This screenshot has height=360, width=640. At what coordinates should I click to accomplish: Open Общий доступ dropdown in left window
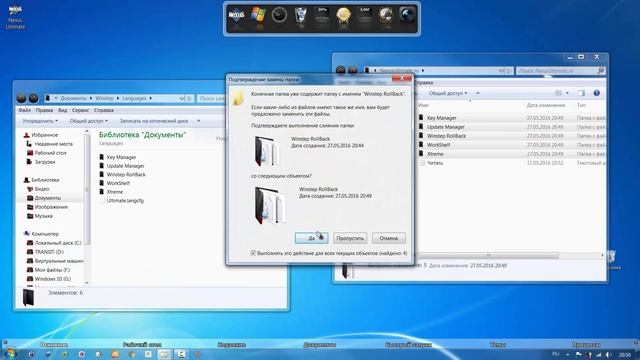click(89, 121)
